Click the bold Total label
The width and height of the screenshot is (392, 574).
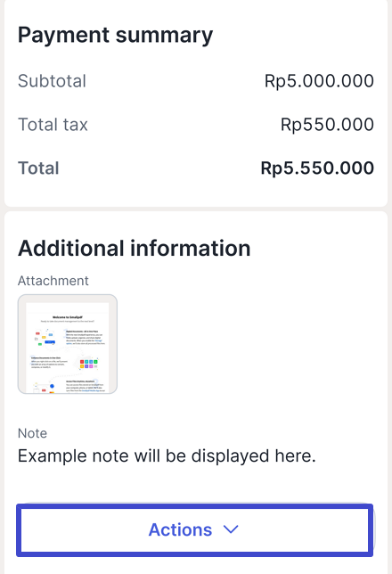[38, 168]
